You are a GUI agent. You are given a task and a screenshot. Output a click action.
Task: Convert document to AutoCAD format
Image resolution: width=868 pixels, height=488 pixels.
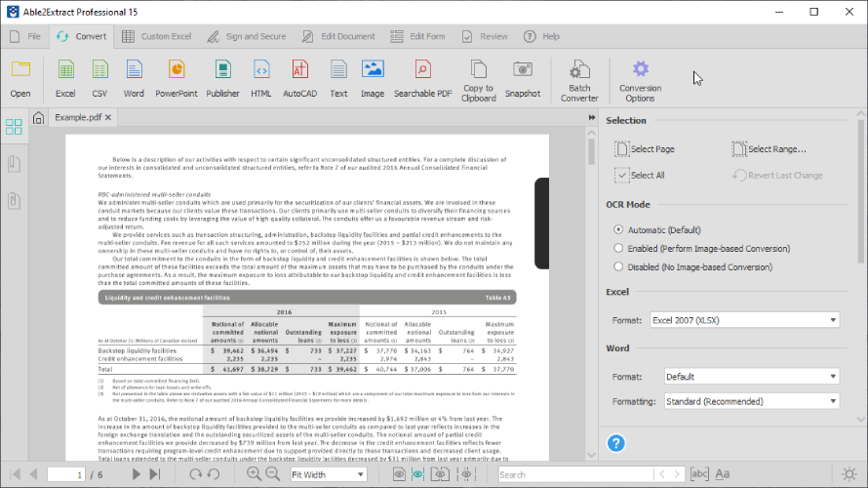pos(299,78)
